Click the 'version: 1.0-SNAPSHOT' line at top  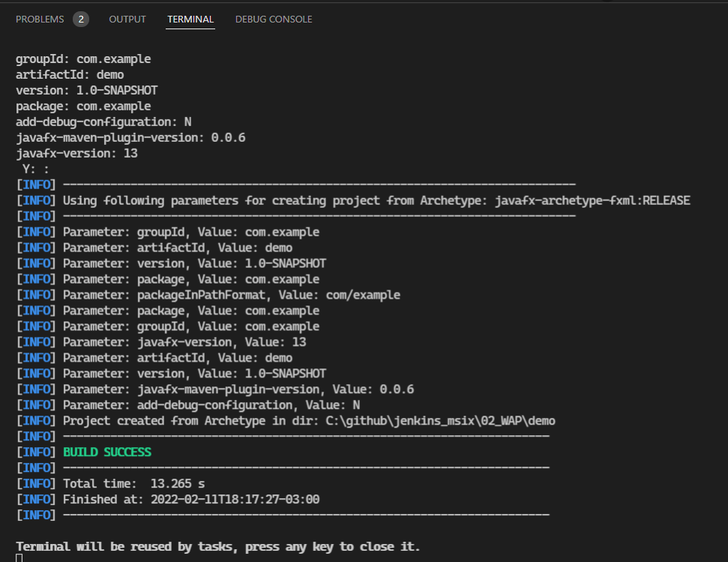pyautogui.click(x=87, y=91)
